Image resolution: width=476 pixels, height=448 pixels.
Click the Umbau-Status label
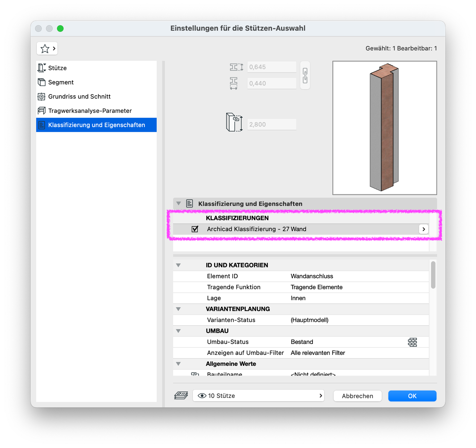(x=228, y=342)
